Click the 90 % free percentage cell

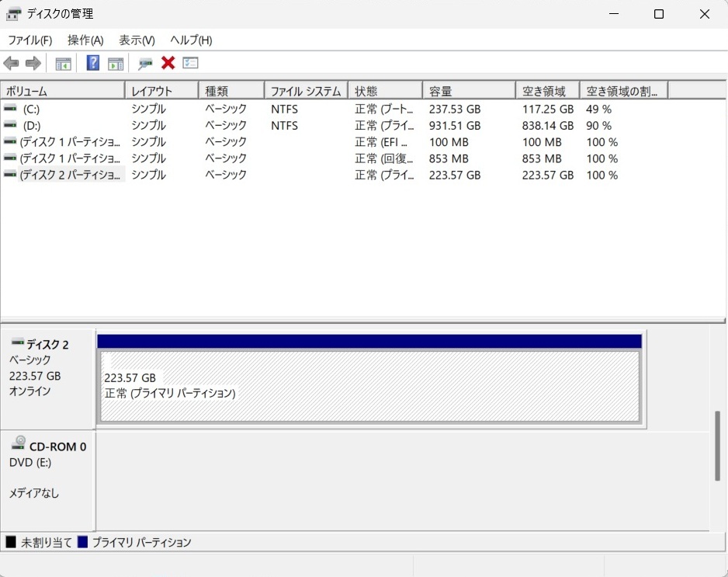(x=598, y=126)
